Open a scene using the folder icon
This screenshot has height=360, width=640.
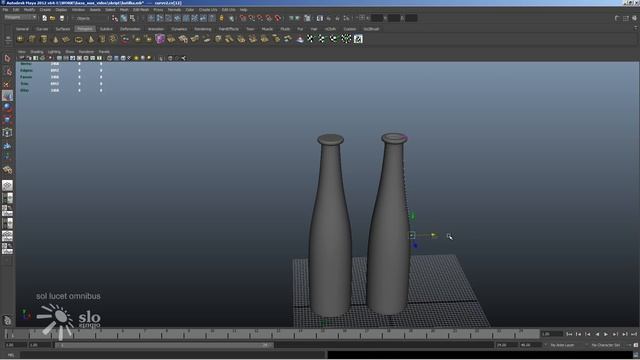[x=53, y=18]
